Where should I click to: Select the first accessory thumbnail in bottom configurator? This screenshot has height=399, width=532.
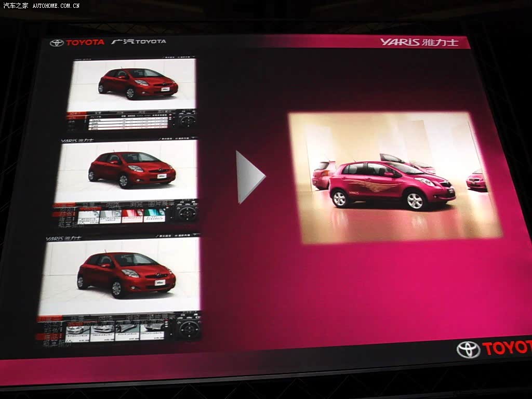click(78, 333)
